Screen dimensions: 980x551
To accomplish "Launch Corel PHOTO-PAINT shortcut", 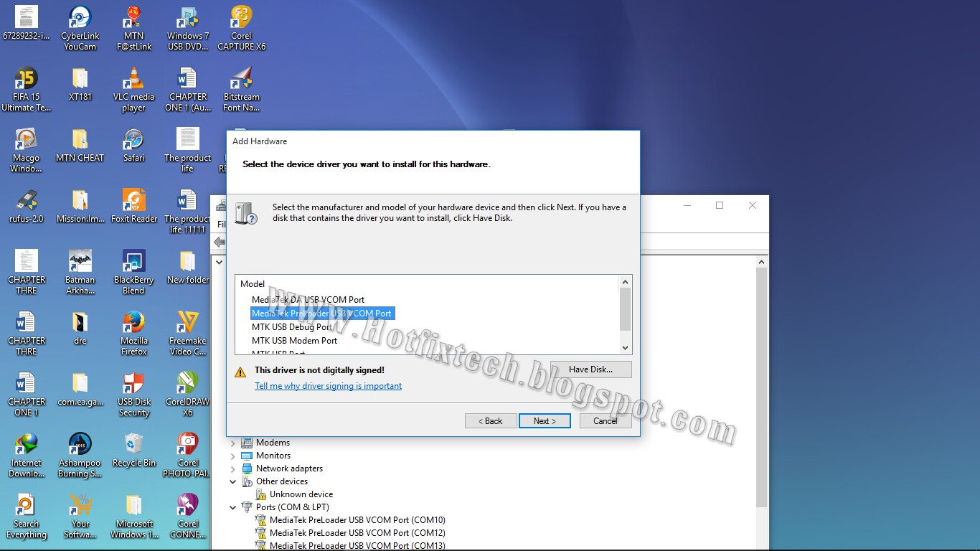I will (188, 456).
